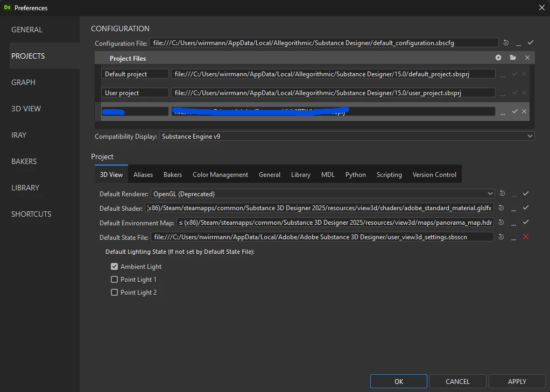Open MDL tab
Image resolution: width=550 pixels, height=392 pixels.
pyautogui.click(x=328, y=174)
